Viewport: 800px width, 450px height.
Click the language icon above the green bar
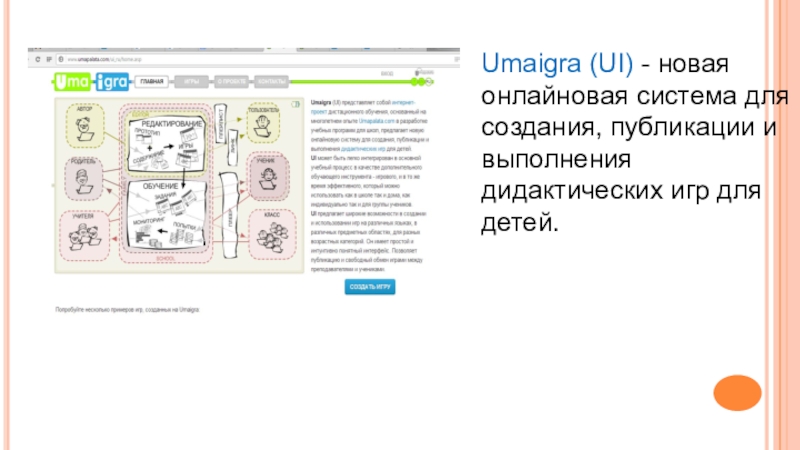[x=424, y=72]
